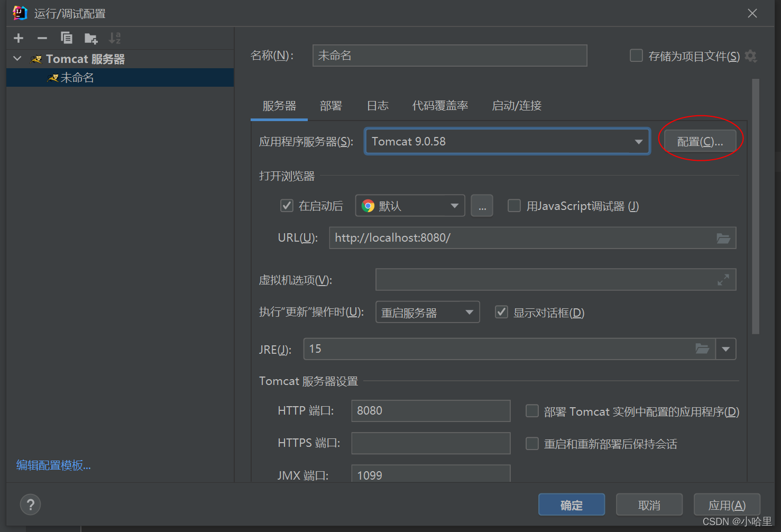Screen dimensions: 781x532
Task: Click the Remove Configuration minus icon
Action: (42, 38)
